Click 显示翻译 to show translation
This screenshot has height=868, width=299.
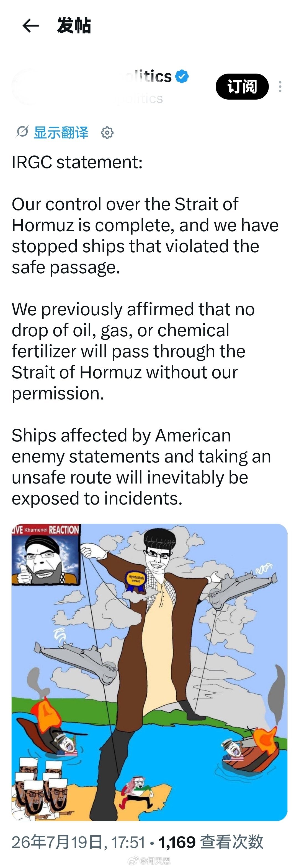[61, 132]
